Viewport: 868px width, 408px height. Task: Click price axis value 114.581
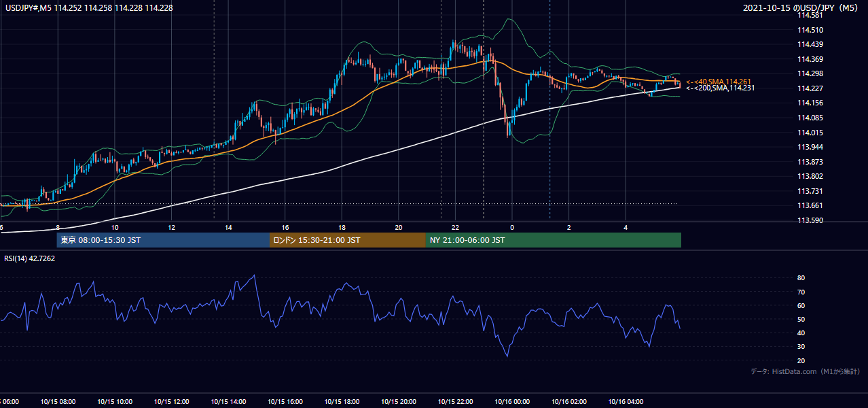(810, 15)
